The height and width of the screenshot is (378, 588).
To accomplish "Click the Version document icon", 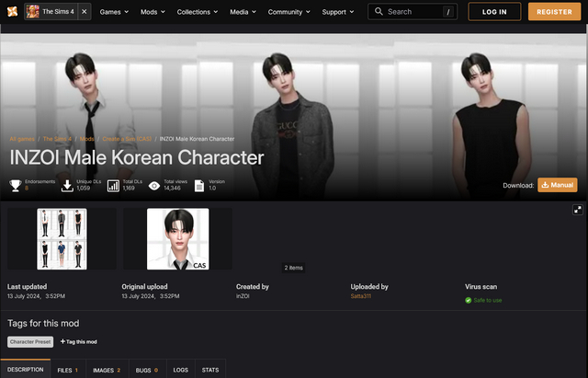I will (x=199, y=186).
